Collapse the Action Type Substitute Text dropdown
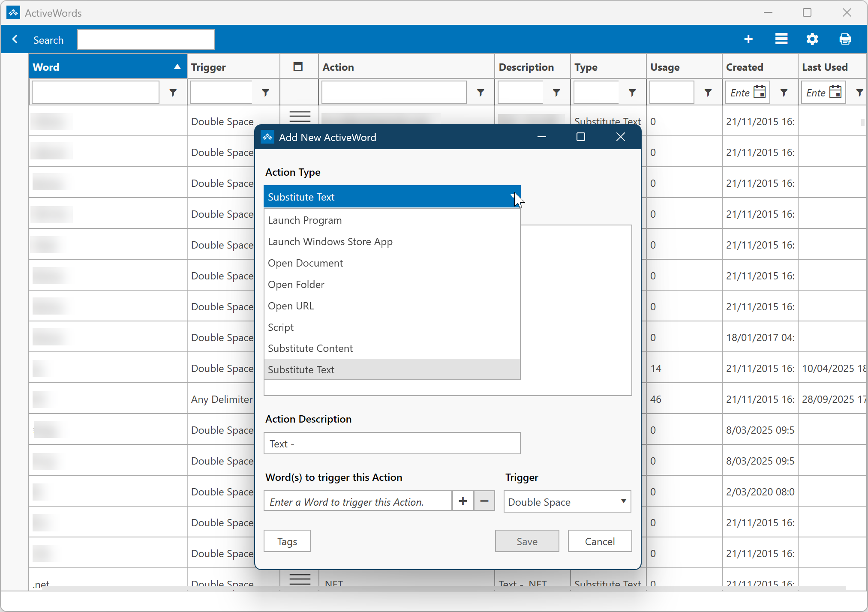This screenshot has width=868, height=612. click(x=513, y=197)
